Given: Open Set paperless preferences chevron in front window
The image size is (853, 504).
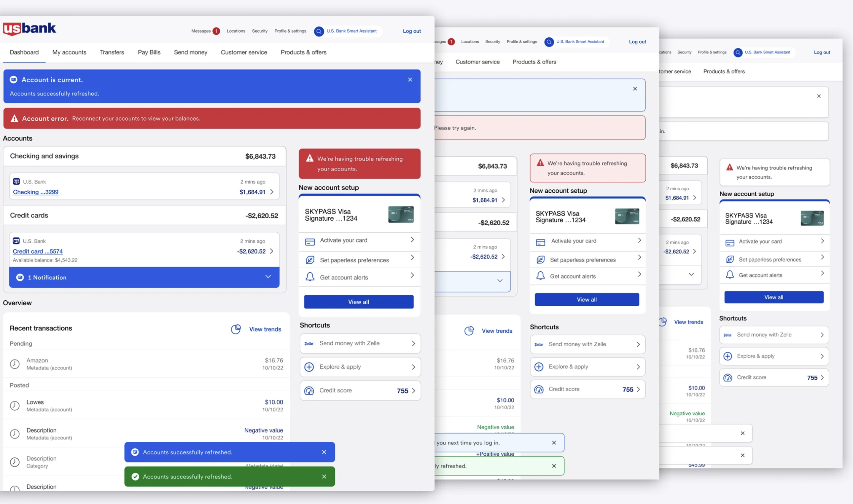Looking at the screenshot, I should [x=412, y=257].
